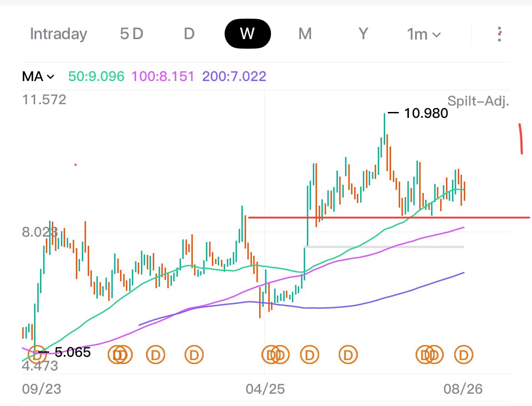The height and width of the screenshot is (406, 532).
Task: Expand the MA indicator dropdown
Action: click(x=38, y=76)
